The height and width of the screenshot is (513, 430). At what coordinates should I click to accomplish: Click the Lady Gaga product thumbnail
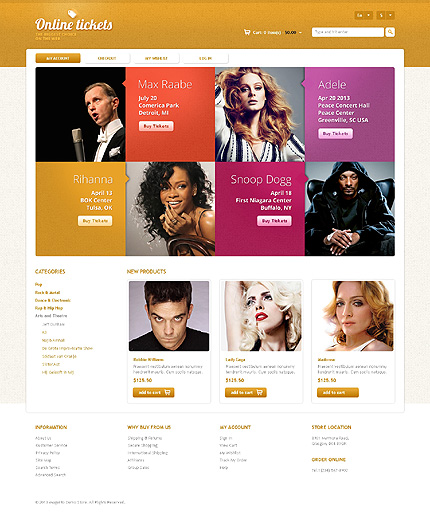pyautogui.click(x=261, y=316)
